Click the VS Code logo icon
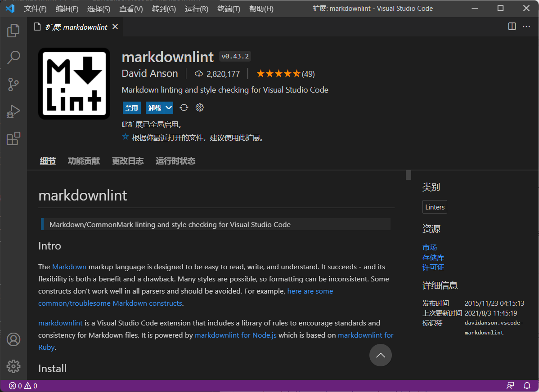The width and height of the screenshot is (539, 392). pos(10,8)
